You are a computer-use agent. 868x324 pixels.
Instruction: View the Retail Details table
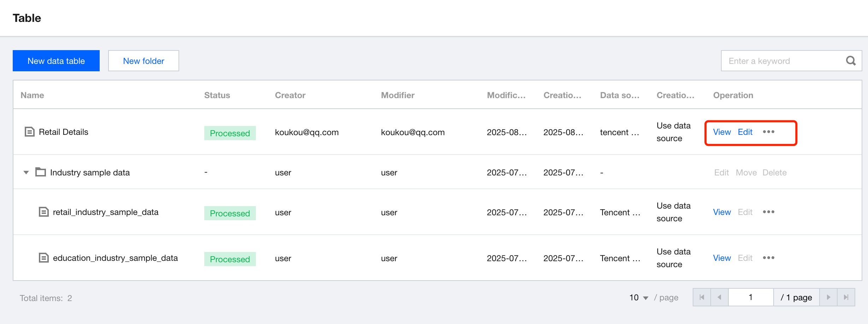(x=722, y=132)
